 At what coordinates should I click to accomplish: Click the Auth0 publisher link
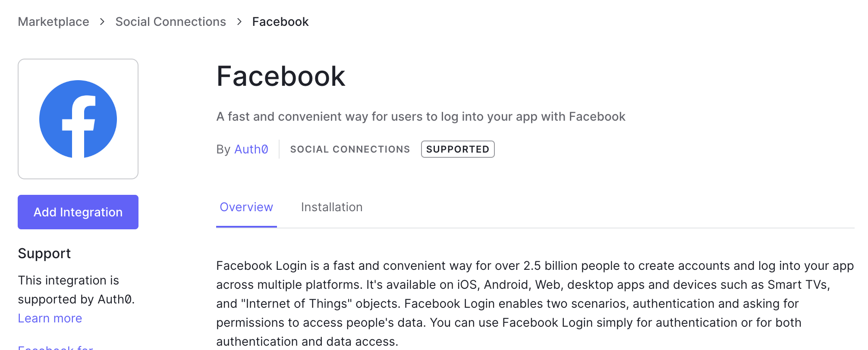coord(251,149)
